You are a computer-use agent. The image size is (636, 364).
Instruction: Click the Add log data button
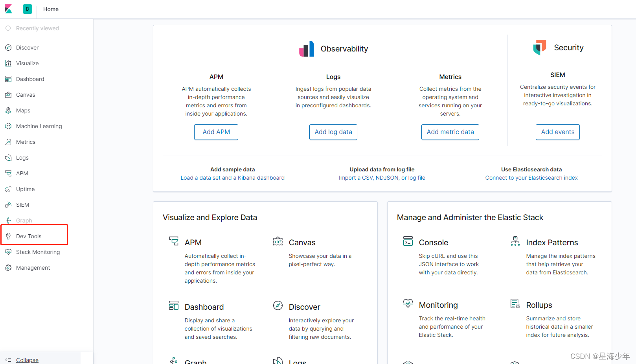[x=333, y=132]
